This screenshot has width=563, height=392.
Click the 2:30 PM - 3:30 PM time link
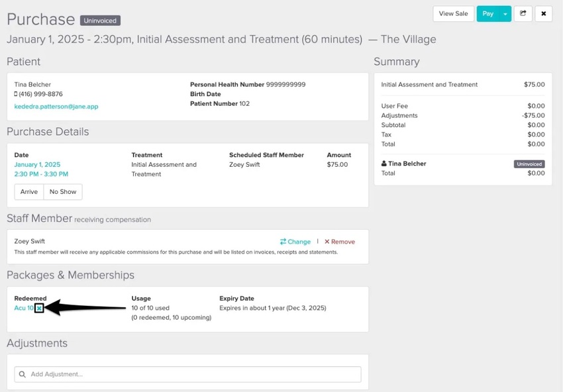point(41,174)
